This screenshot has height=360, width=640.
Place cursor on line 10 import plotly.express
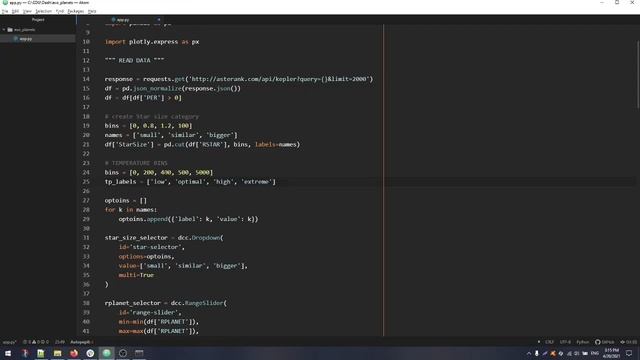click(152, 42)
